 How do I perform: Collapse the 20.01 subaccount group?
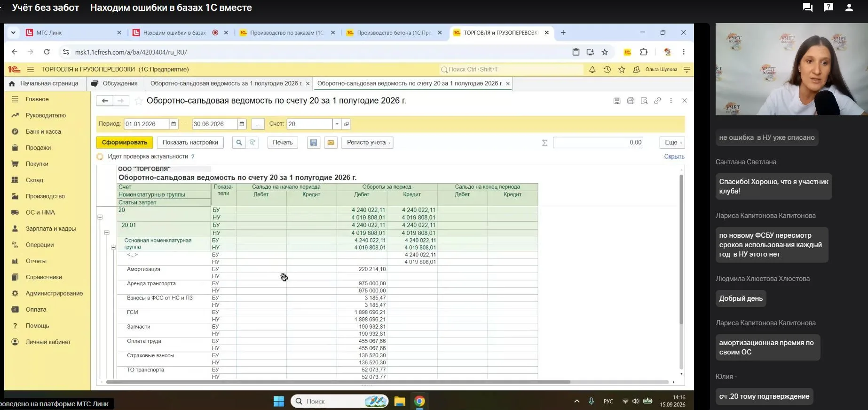[x=107, y=233]
